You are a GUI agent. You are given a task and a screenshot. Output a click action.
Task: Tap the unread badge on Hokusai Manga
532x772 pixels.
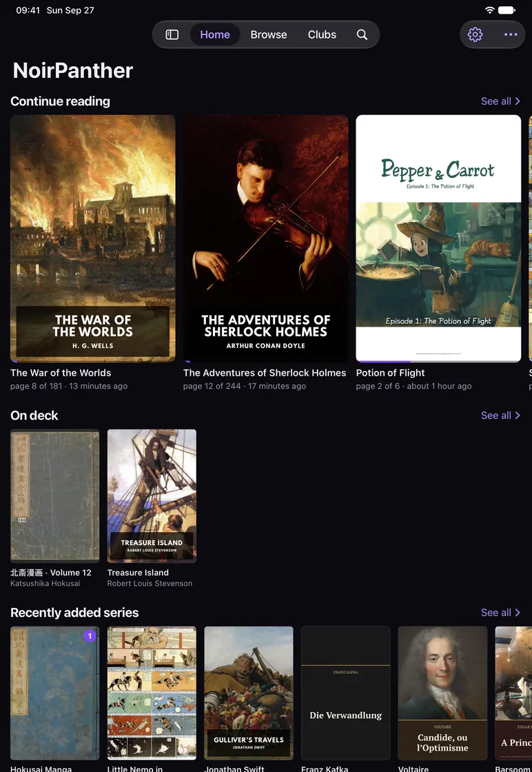tap(90, 636)
